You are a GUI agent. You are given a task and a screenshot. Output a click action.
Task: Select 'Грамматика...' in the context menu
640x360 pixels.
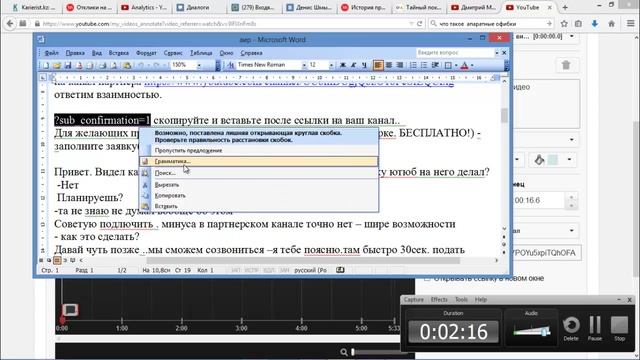[x=259, y=162]
